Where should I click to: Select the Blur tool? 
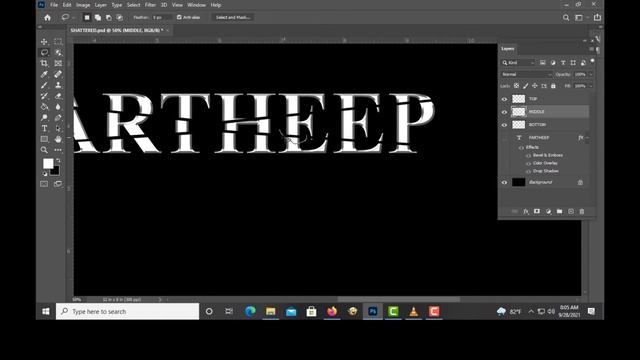tap(58, 107)
